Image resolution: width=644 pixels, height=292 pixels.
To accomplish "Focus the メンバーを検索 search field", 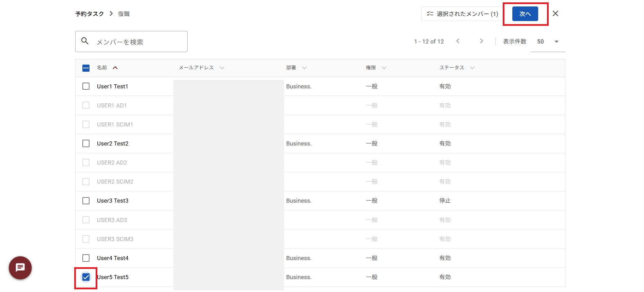I will point(131,41).
